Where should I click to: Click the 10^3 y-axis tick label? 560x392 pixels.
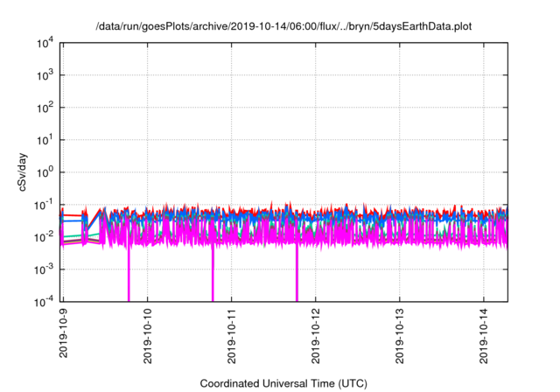[45, 75]
